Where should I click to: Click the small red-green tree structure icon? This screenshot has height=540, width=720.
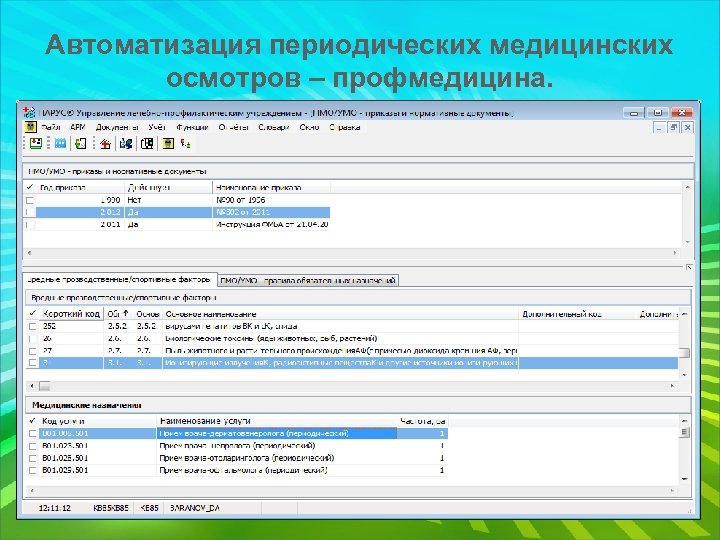(186, 144)
